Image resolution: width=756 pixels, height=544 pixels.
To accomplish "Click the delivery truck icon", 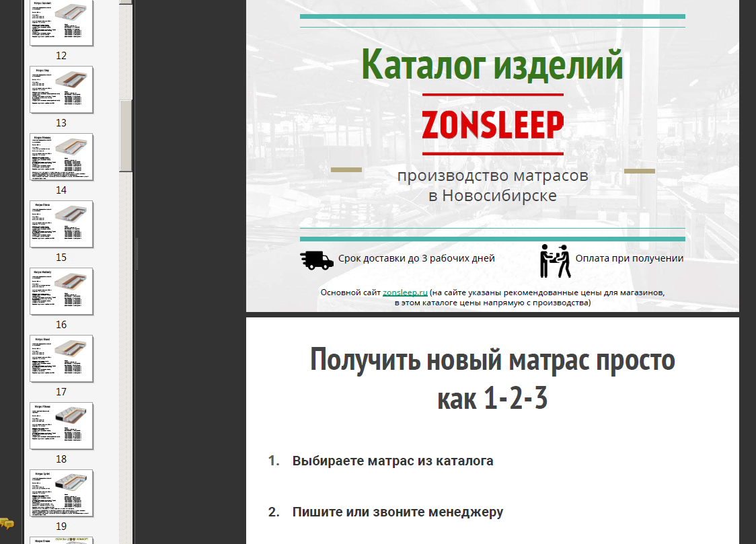I will click(x=317, y=260).
